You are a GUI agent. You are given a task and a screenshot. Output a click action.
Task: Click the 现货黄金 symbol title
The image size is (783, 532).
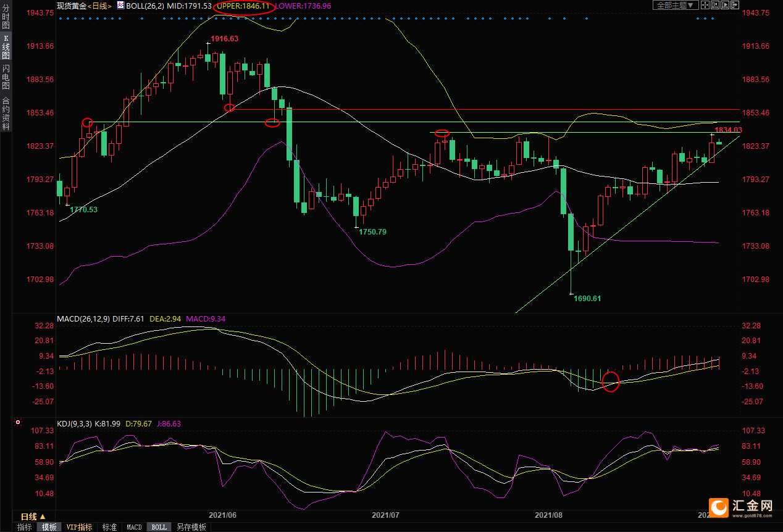click(71, 6)
